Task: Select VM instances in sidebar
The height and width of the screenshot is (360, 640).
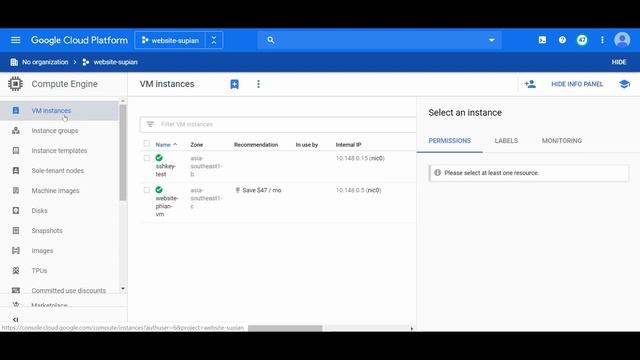Action: click(60, 111)
